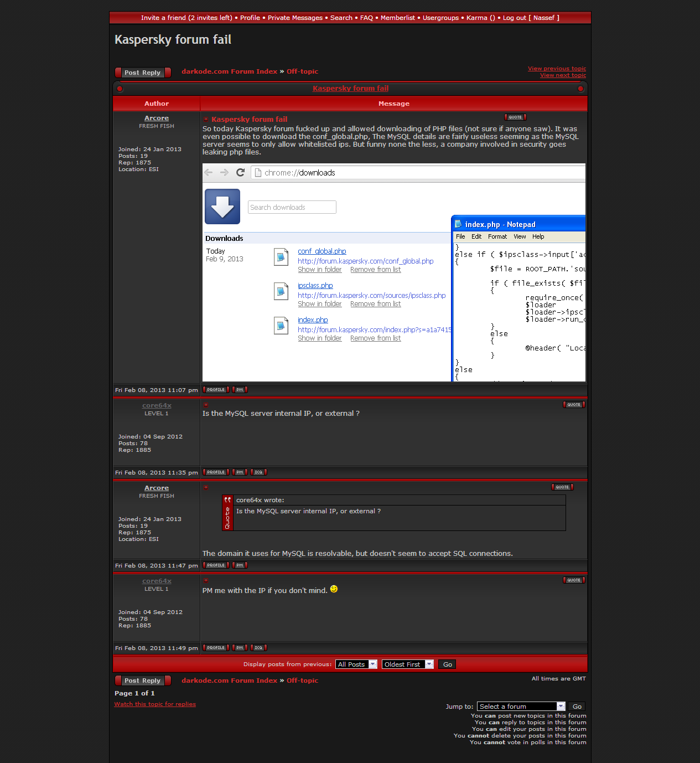Click the 'View previous topic' link
Screen dimensions: 700x763
click(x=557, y=69)
